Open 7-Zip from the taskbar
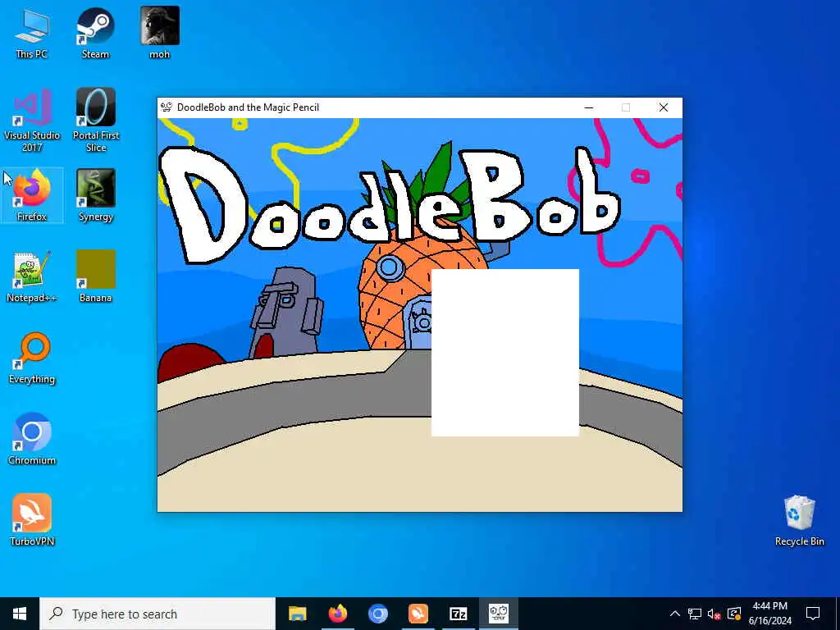The width and height of the screenshot is (840, 630). point(458,614)
